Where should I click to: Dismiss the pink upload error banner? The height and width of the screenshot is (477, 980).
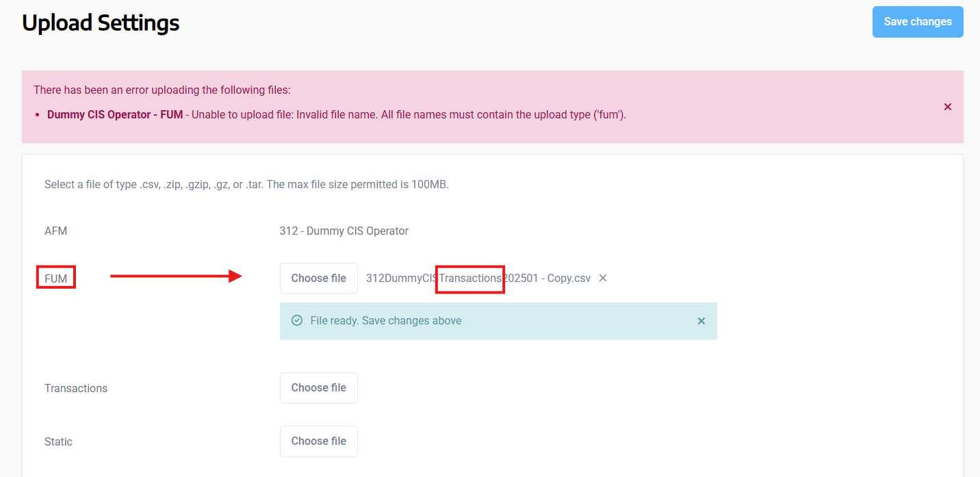pos(948,107)
